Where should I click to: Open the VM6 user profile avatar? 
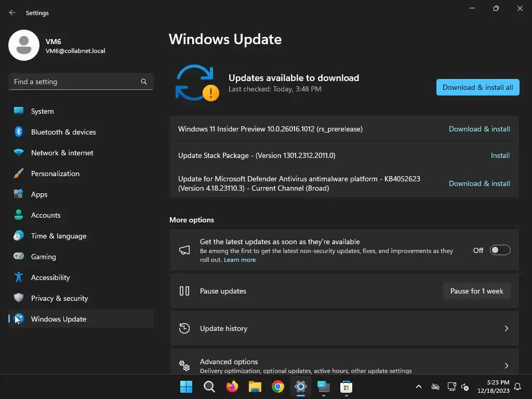(24, 45)
